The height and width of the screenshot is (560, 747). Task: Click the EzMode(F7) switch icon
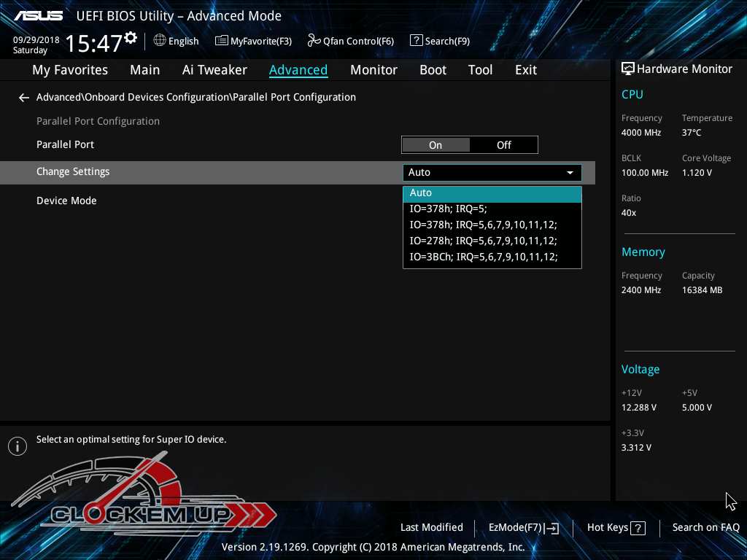(552, 528)
